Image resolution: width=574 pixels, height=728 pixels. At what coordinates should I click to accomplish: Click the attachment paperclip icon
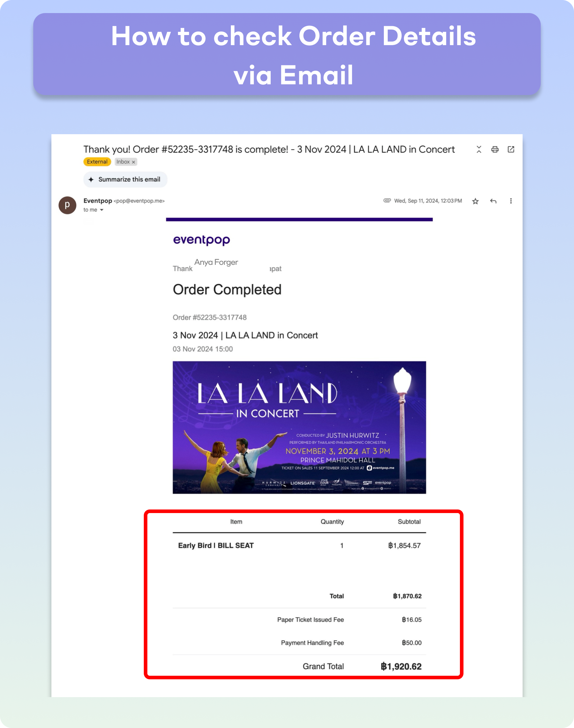coord(387,200)
